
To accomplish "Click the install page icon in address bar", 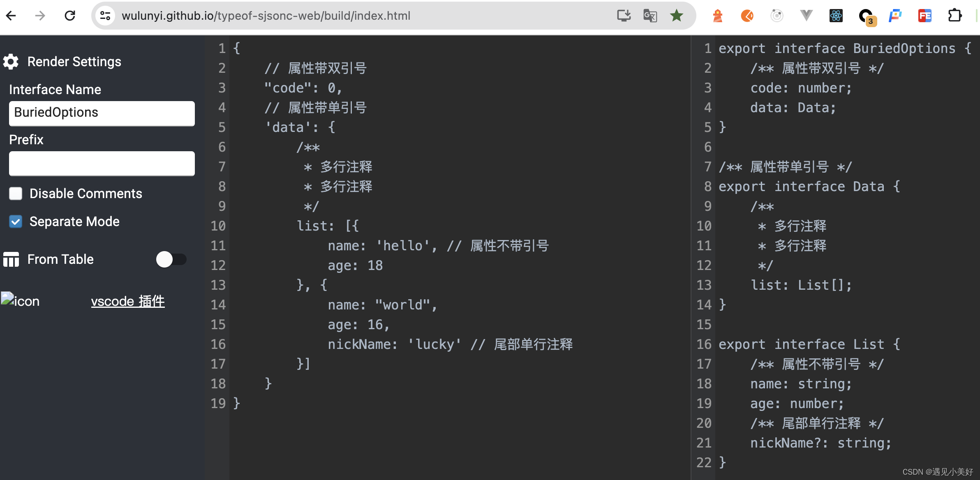I will 624,16.
